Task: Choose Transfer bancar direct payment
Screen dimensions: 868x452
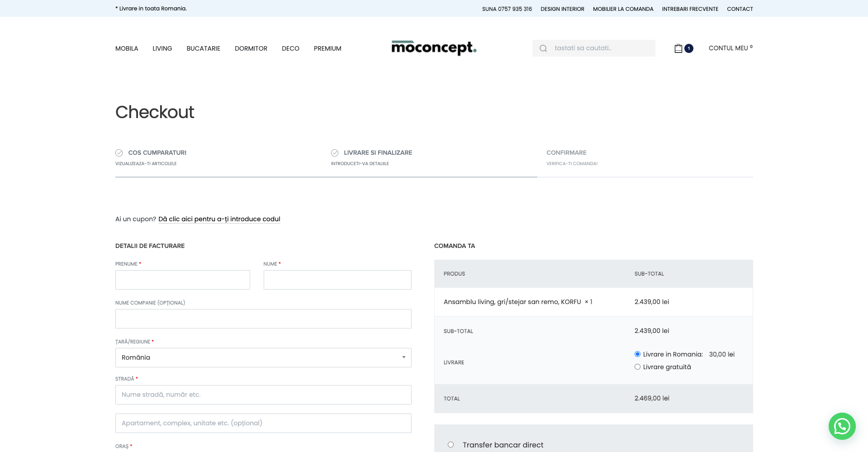Action: pyautogui.click(x=451, y=445)
